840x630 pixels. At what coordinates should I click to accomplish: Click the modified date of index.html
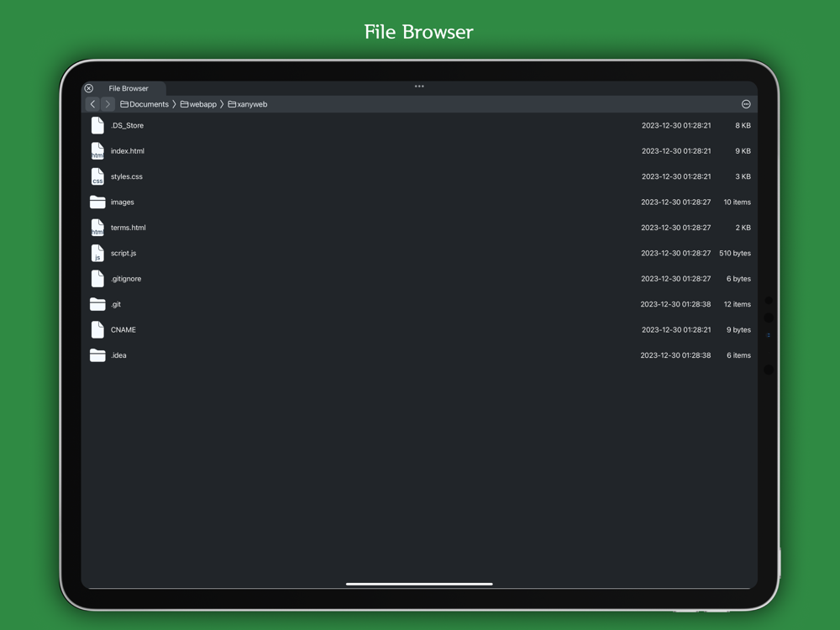coord(676,151)
